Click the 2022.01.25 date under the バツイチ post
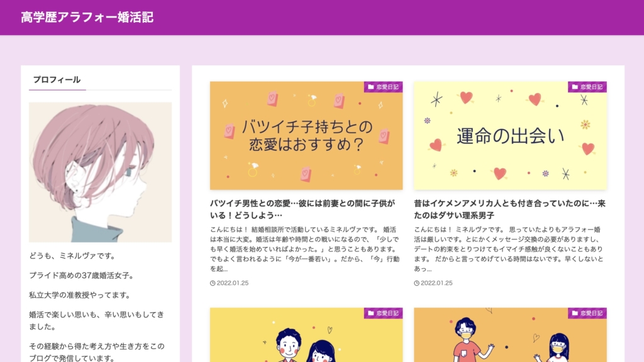The image size is (644, 362). (233, 283)
